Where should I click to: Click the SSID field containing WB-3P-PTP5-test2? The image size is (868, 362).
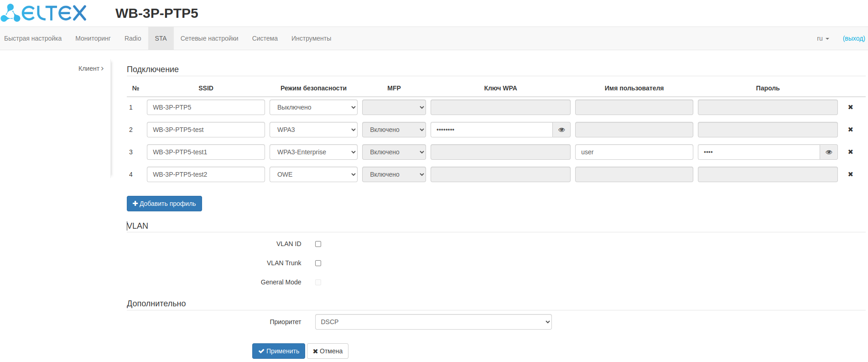[206, 174]
